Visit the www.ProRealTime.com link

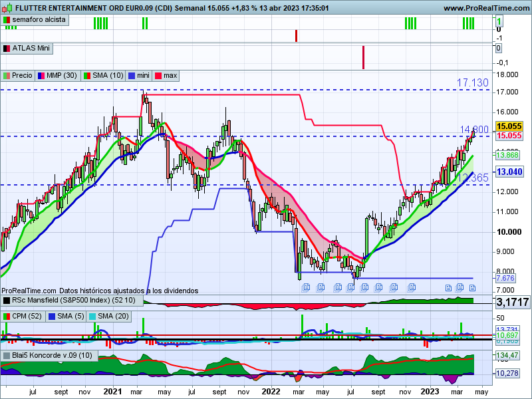click(487, 8)
